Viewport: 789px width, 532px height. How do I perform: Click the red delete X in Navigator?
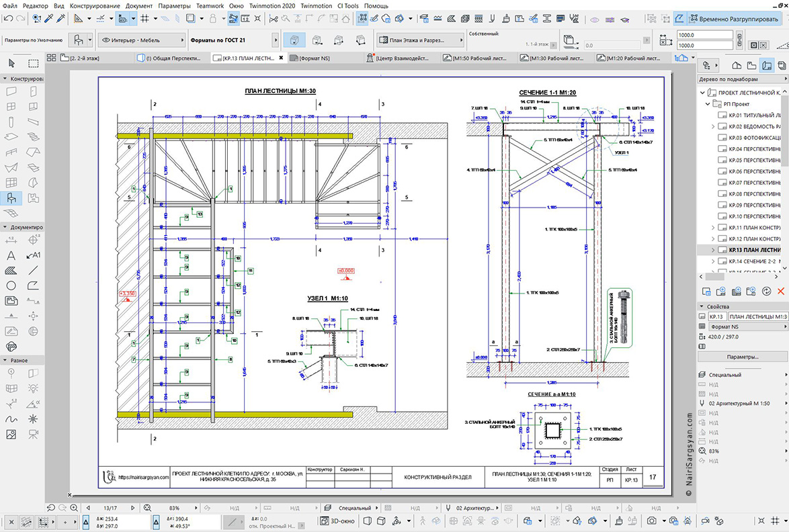[780, 291]
